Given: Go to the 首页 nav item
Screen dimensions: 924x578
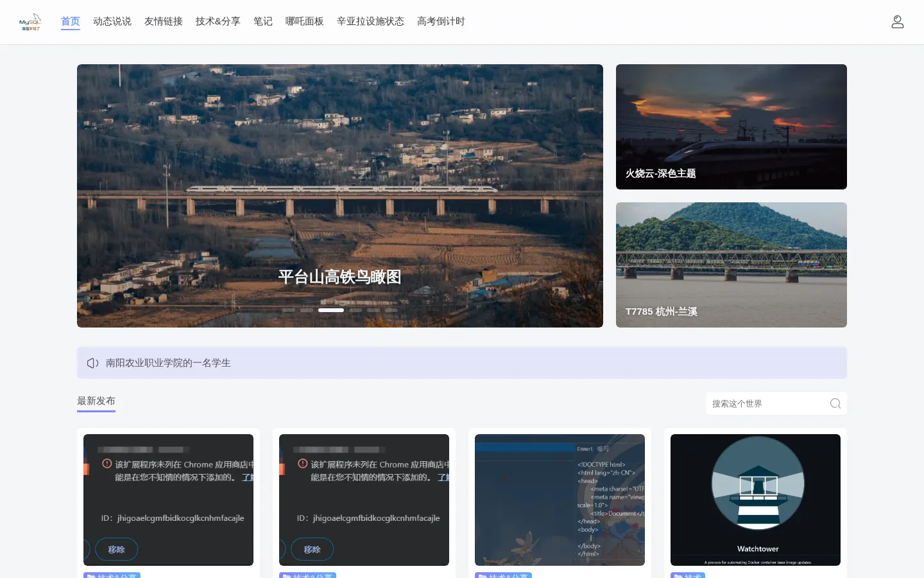Looking at the screenshot, I should pyautogui.click(x=71, y=21).
